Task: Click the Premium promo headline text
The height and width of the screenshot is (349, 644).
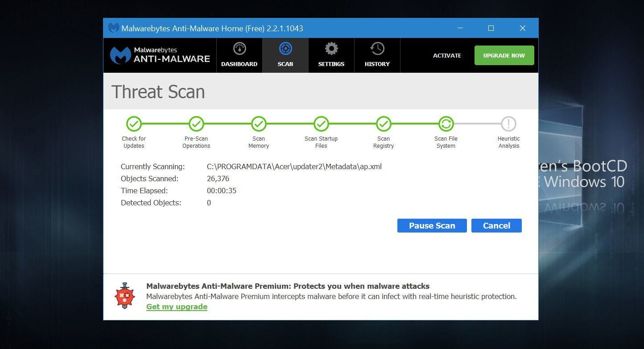Action: [x=288, y=286]
